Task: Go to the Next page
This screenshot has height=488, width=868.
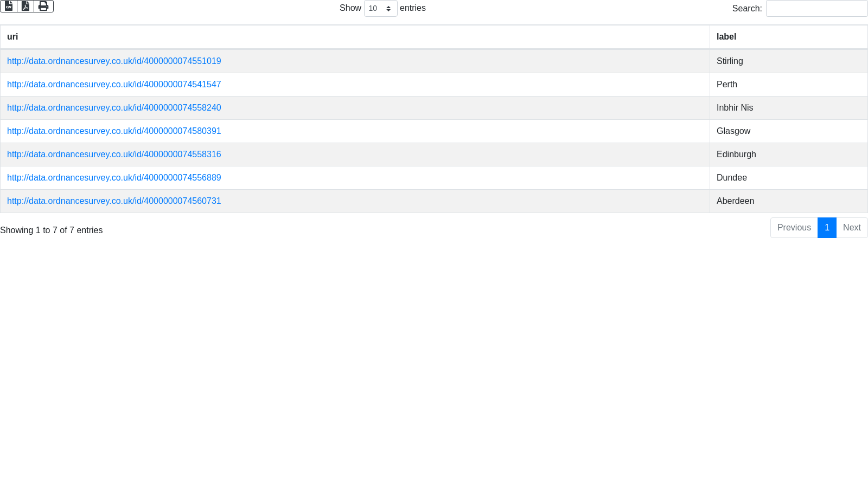Action: pos(852,228)
